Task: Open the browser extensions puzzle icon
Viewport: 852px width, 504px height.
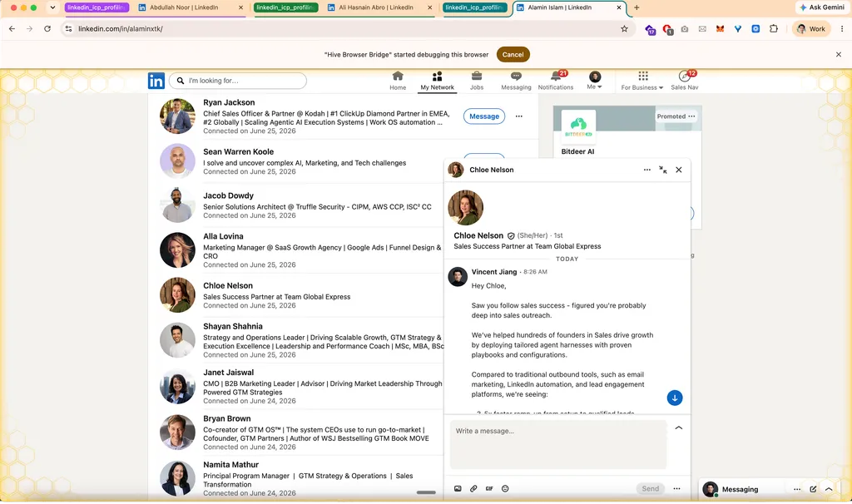Action: pyautogui.click(x=774, y=29)
